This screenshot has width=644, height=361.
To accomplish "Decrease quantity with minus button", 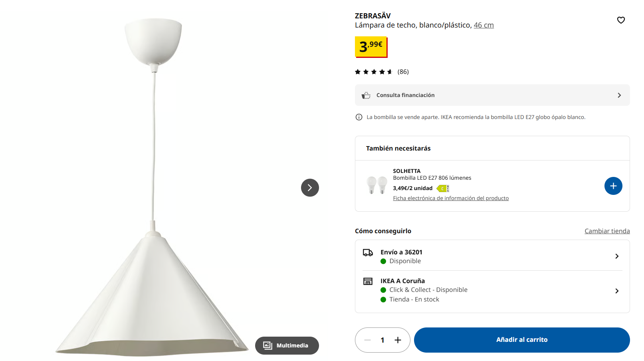I will click(368, 340).
